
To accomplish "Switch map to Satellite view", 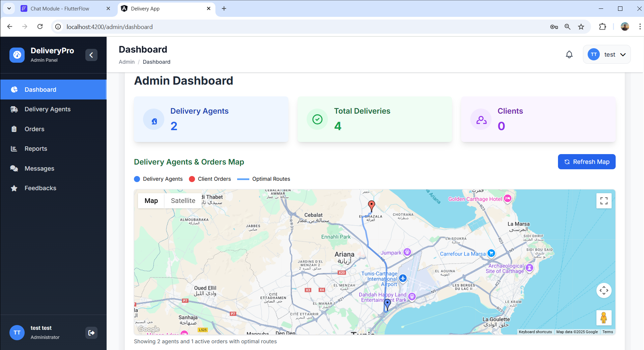I will click(183, 201).
